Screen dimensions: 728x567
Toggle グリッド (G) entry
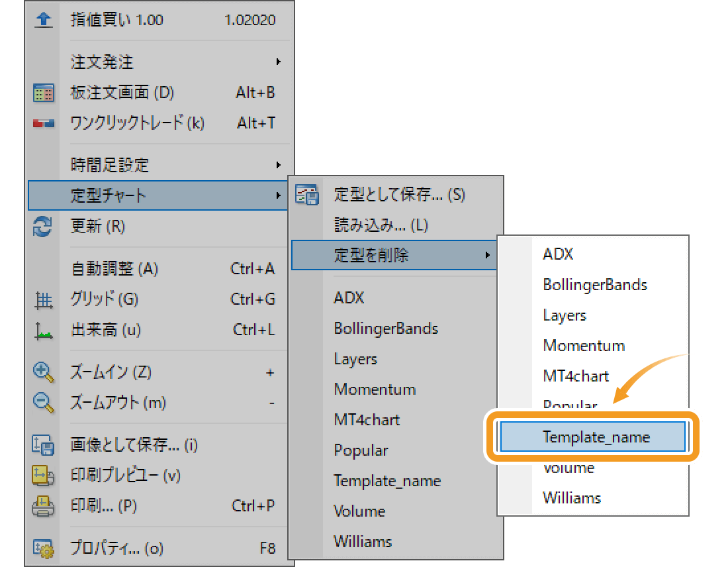point(158,299)
